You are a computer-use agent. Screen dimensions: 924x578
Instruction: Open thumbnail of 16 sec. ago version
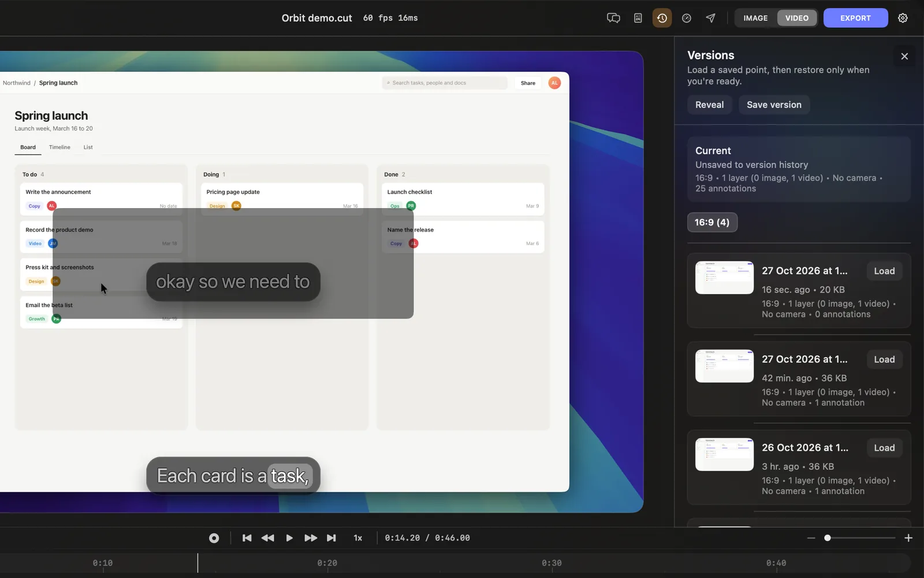(724, 277)
